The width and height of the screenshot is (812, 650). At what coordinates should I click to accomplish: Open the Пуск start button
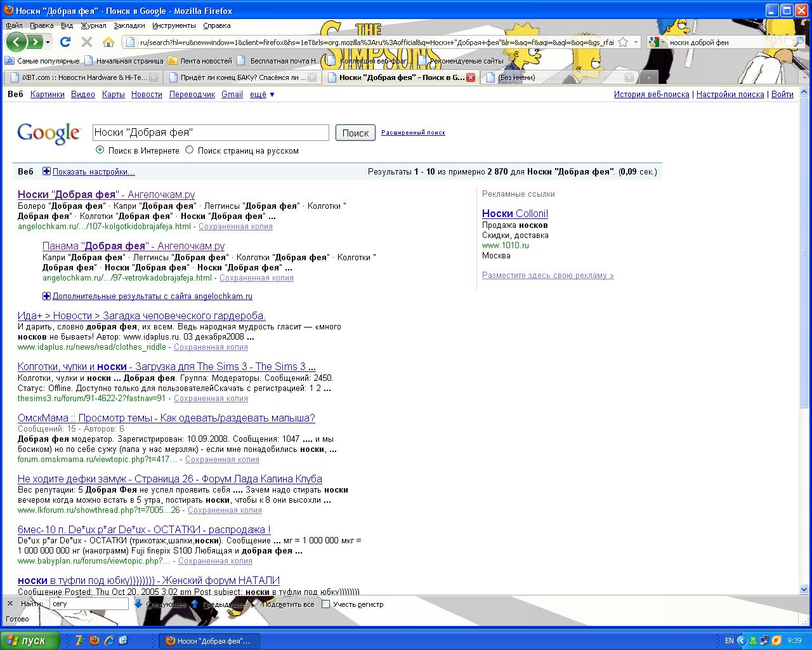tap(30, 640)
